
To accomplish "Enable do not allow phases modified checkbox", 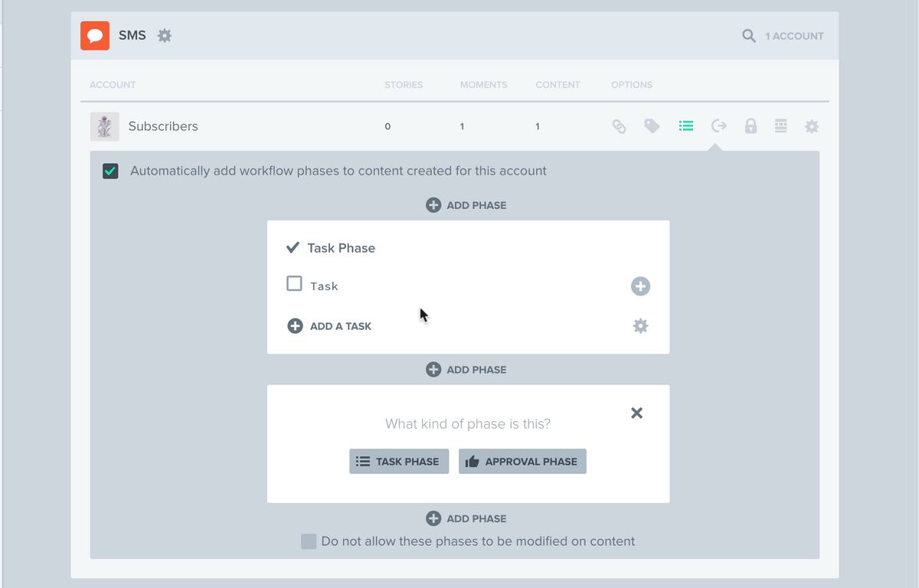I will pyautogui.click(x=309, y=541).
